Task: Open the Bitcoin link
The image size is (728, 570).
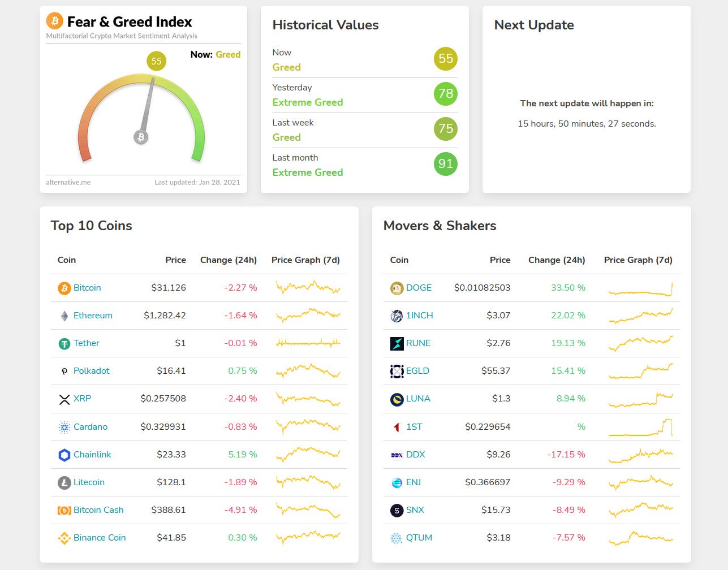Action: (x=87, y=288)
